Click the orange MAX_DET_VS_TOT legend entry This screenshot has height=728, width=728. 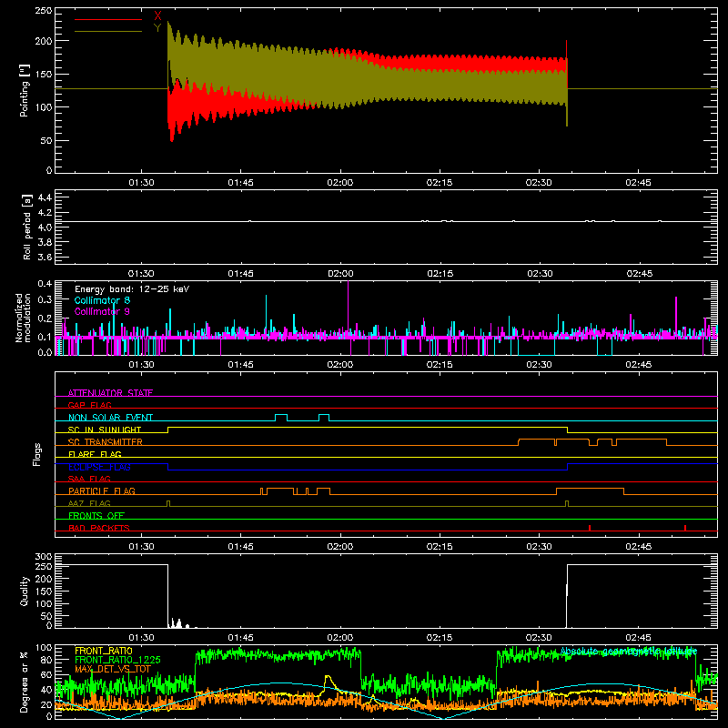click(x=113, y=669)
